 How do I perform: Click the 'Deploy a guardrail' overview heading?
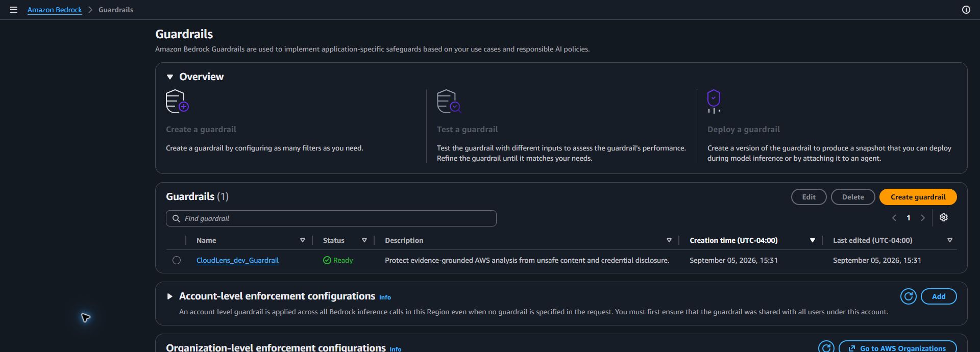pyautogui.click(x=744, y=130)
